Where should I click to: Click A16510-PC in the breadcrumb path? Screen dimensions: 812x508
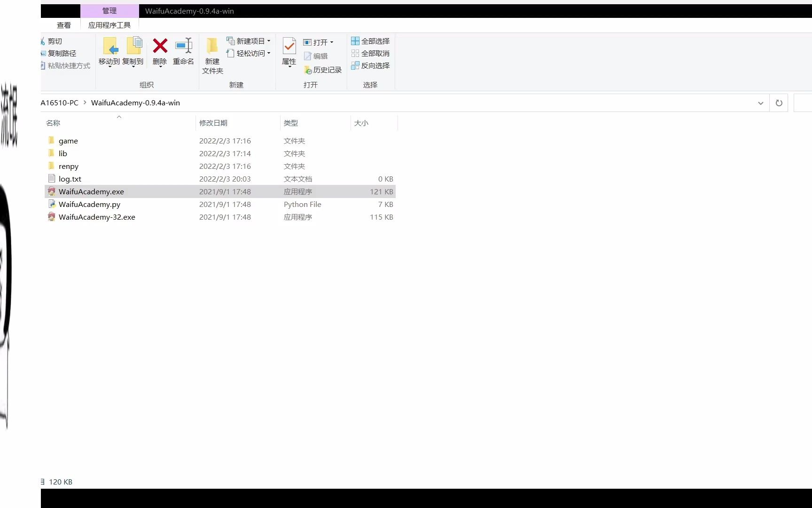click(x=60, y=103)
